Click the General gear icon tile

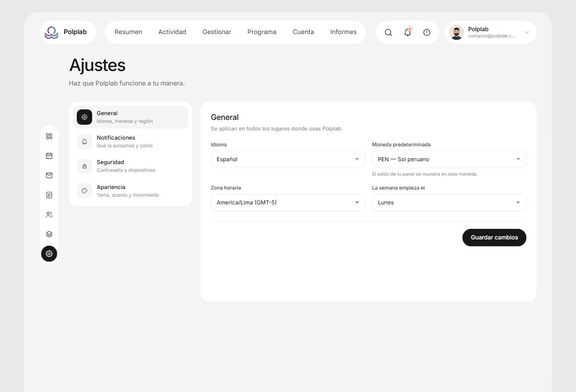(84, 117)
